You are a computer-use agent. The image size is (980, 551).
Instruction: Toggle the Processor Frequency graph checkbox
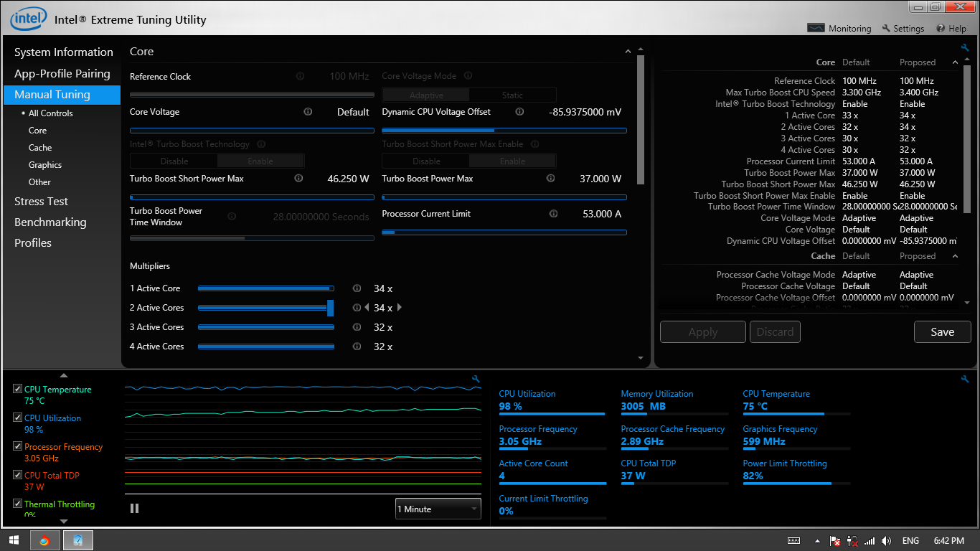click(x=17, y=446)
